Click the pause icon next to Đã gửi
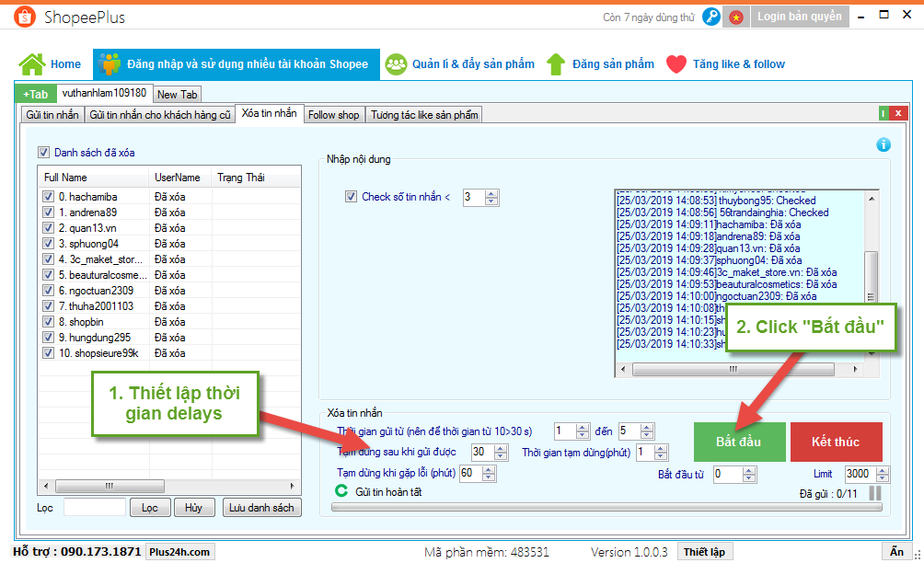This screenshot has height=563, width=924. [x=874, y=494]
